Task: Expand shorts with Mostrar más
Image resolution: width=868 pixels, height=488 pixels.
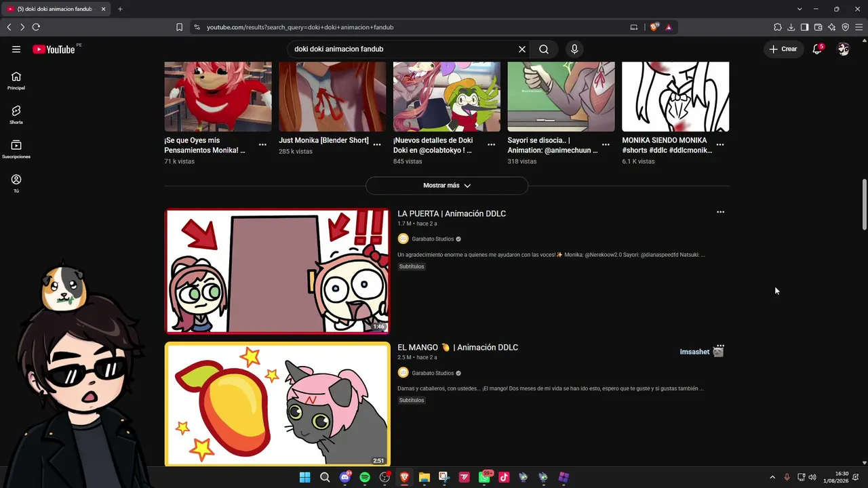Action: click(x=447, y=185)
